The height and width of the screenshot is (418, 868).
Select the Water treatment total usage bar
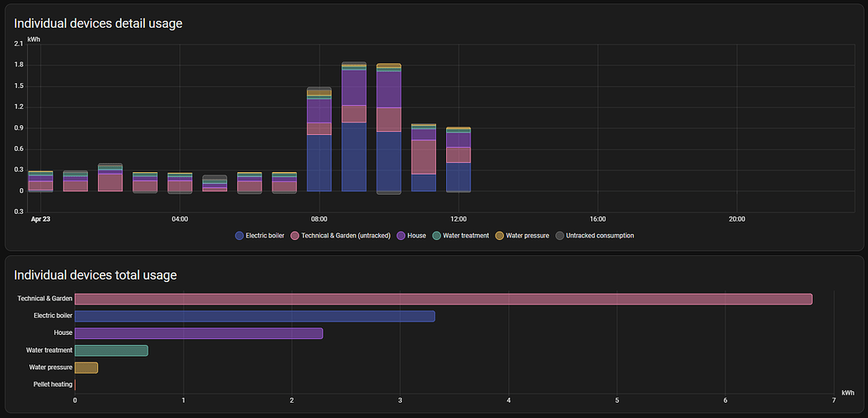click(x=111, y=350)
